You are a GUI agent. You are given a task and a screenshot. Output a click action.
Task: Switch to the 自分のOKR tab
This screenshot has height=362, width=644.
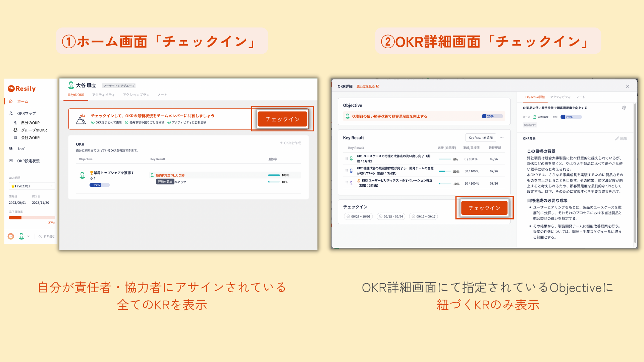76,95
